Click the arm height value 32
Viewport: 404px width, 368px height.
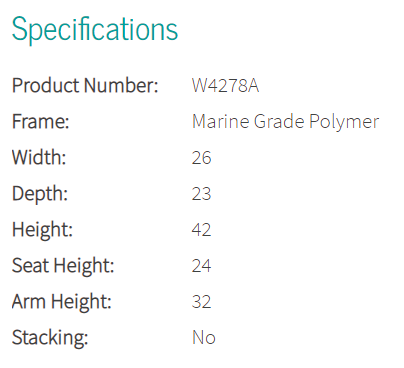(201, 302)
